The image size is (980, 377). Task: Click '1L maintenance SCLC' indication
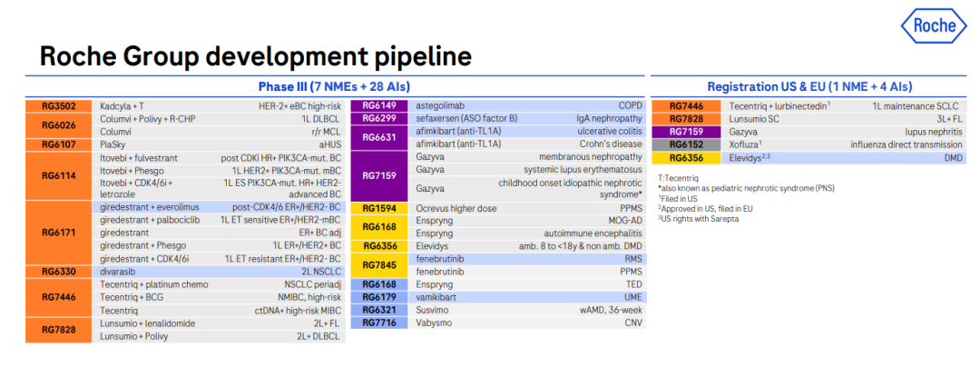click(917, 106)
